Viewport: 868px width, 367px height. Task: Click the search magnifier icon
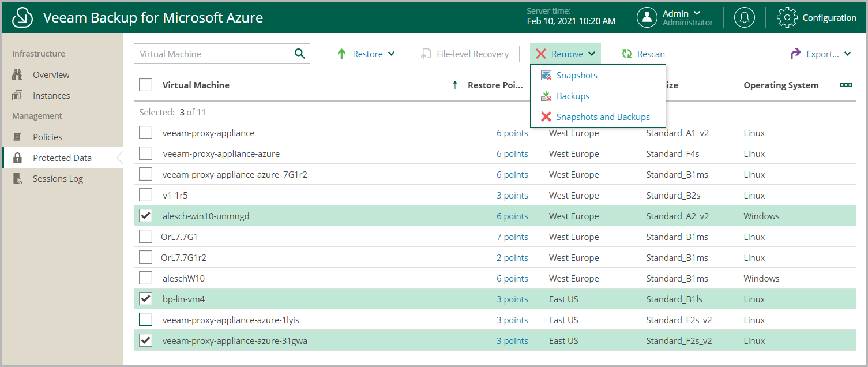pos(299,54)
